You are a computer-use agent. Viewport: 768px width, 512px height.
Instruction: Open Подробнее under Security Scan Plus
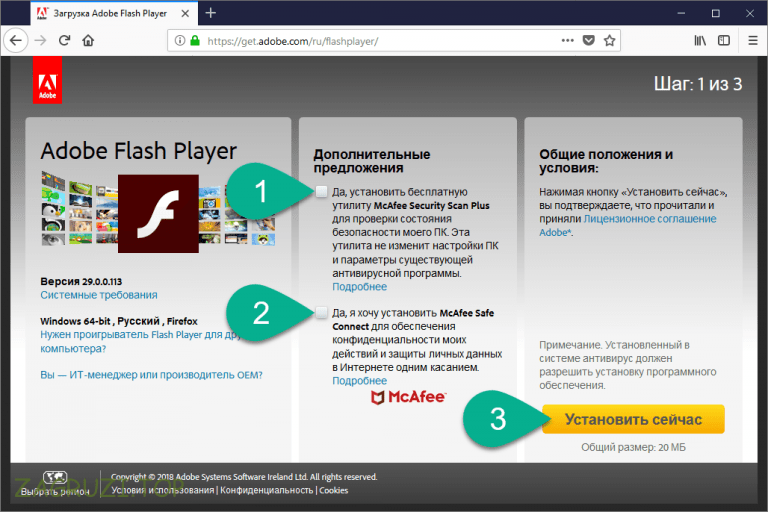pos(360,287)
